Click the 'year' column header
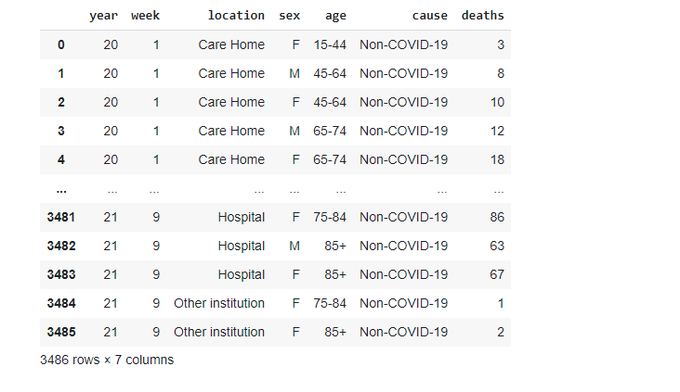 click(103, 16)
